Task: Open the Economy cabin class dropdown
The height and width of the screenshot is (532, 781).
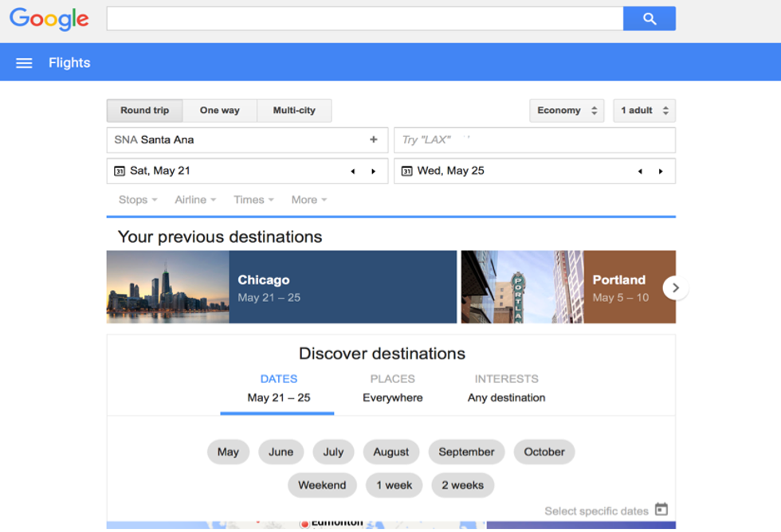Action: pos(566,111)
